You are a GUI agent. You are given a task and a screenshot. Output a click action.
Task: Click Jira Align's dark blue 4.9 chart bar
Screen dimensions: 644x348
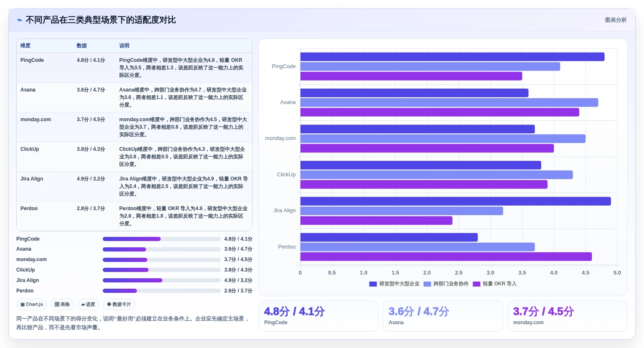pyautogui.click(x=456, y=201)
